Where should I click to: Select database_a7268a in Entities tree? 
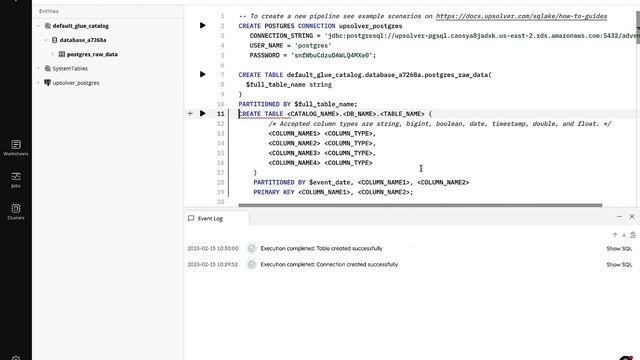[83, 40]
